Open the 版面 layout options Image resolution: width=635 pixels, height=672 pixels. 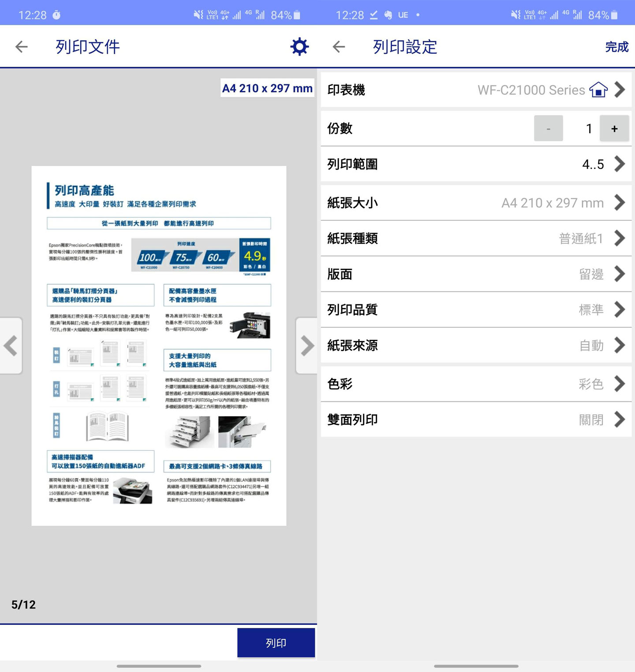pos(476,274)
